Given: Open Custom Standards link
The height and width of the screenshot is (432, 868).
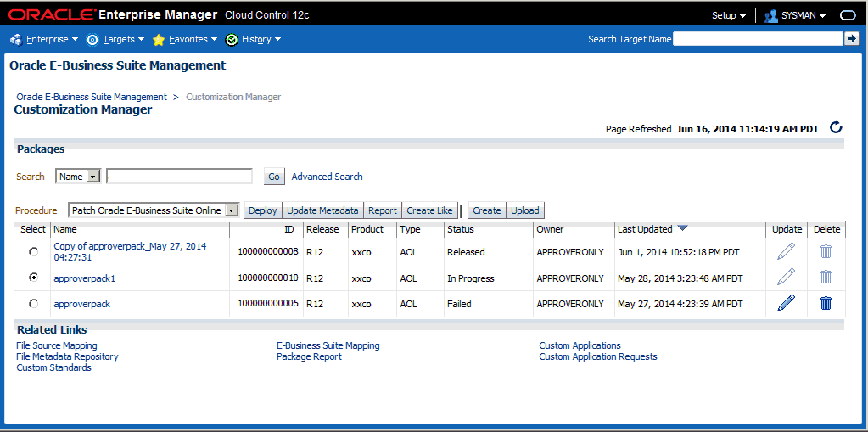Looking at the screenshot, I should [x=53, y=367].
